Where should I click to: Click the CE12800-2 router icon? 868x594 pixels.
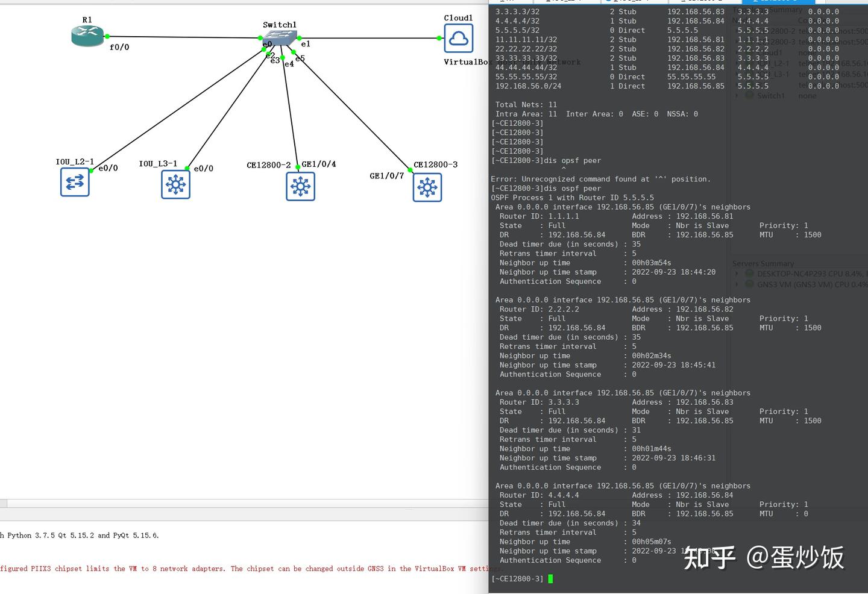(300, 187)
